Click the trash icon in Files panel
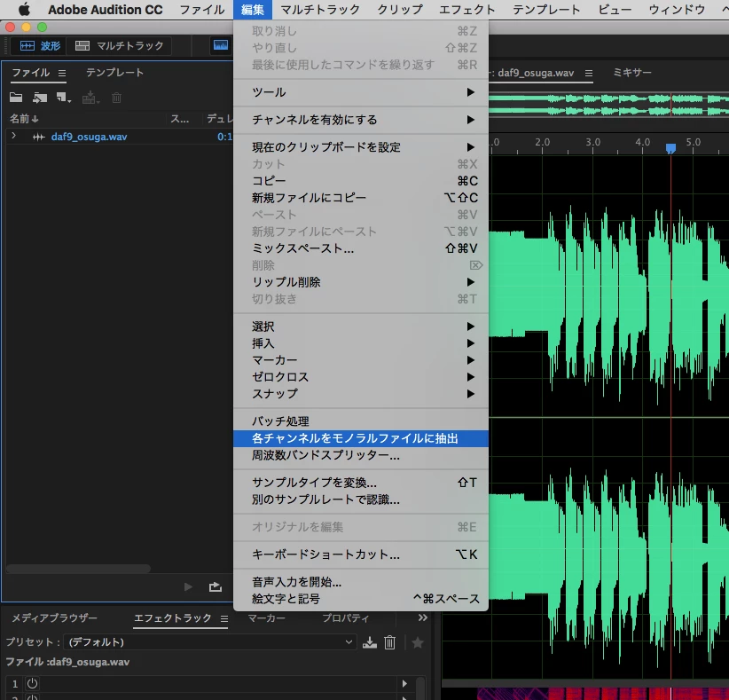Viewport: 729px width, 700px height. (x=117, y=98)
